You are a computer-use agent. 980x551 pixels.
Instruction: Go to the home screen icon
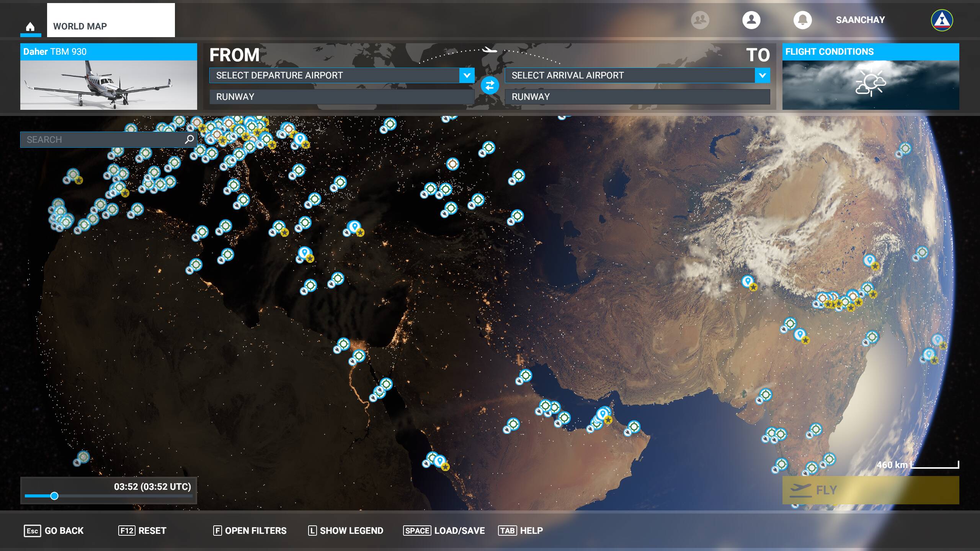click(30, 26)
